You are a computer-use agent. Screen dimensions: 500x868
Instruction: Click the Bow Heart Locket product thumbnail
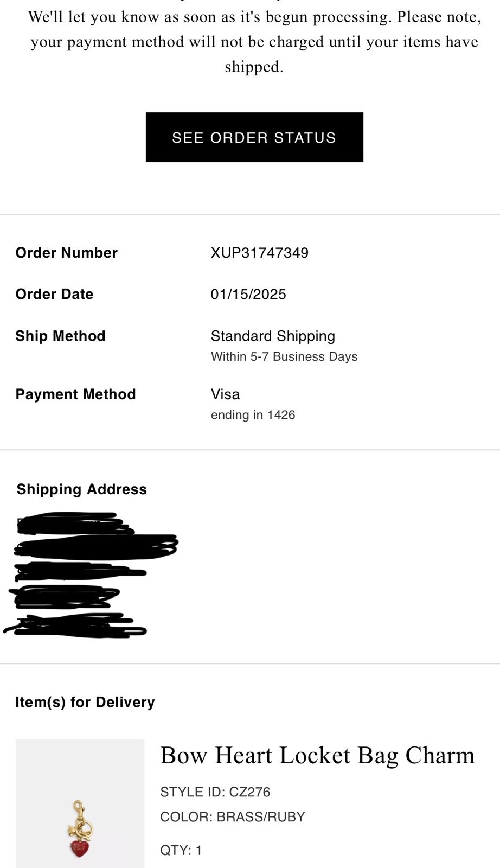point(80,803)
